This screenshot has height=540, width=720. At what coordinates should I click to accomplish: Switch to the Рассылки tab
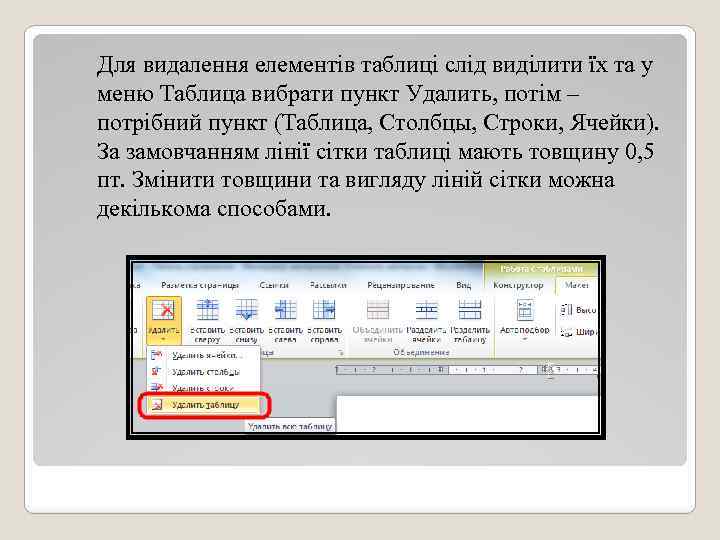(327, 285)
